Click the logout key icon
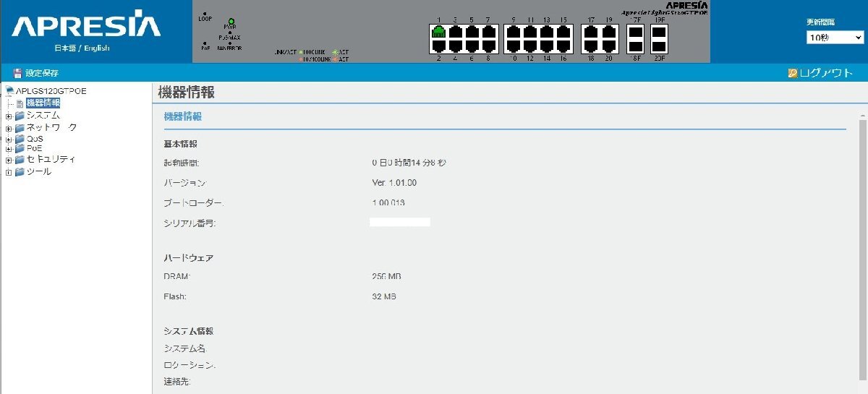Viewport: 868px width, 394px height. tap(793, 73)
